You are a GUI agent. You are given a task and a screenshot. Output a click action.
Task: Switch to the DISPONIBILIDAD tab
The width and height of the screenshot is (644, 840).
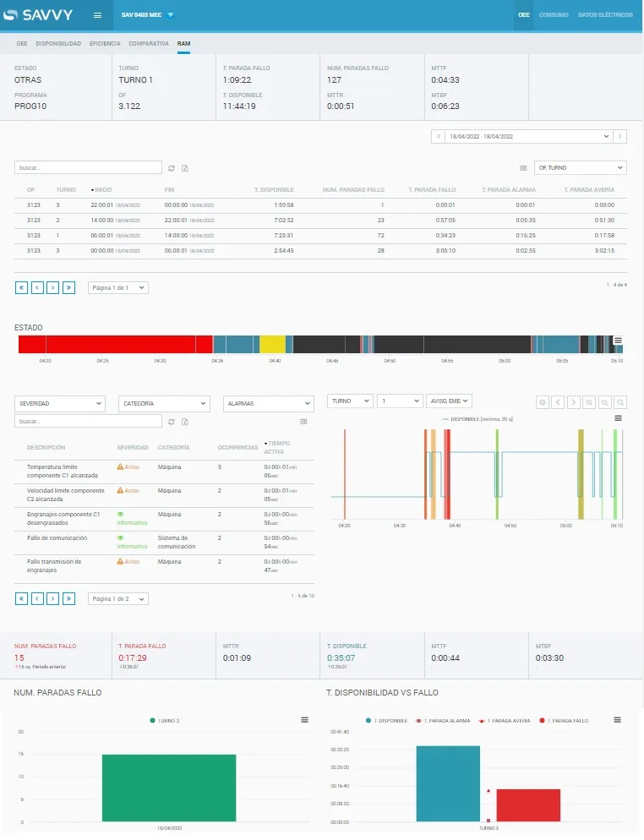58,43
